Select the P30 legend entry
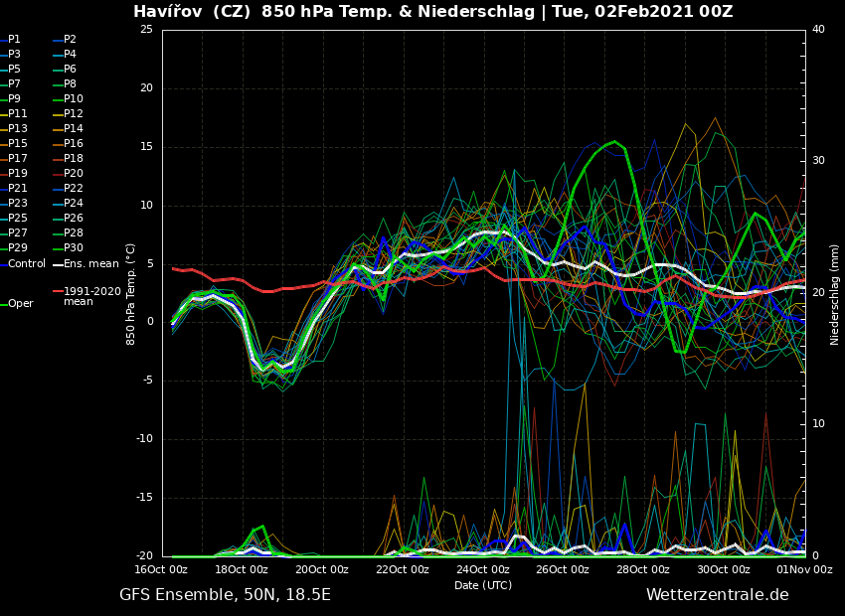The height and width of the screenshot is (616, 845). coord(74,248)
